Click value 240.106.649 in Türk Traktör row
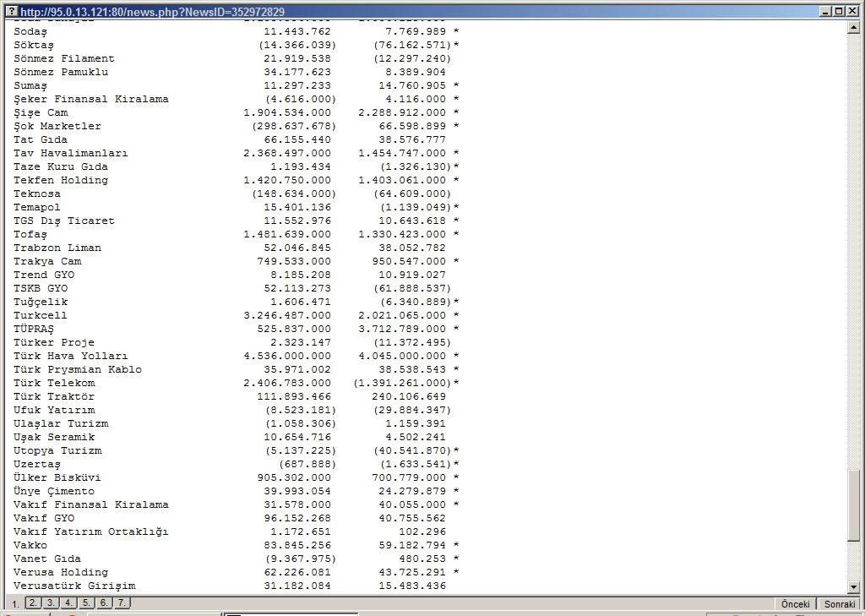 tap(409, 396)
